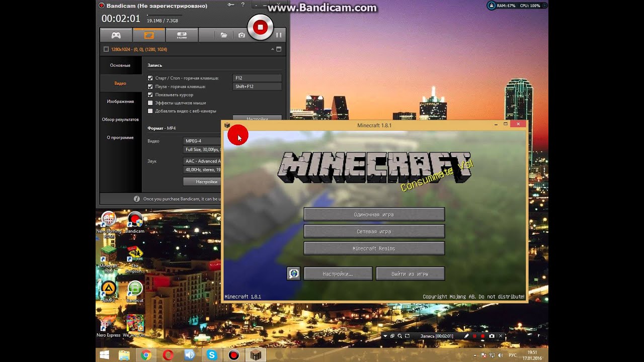This screenshot has width=644, height=362.
Task: Pause recording in Bandicam main window
Action: (x=279, y=35)
